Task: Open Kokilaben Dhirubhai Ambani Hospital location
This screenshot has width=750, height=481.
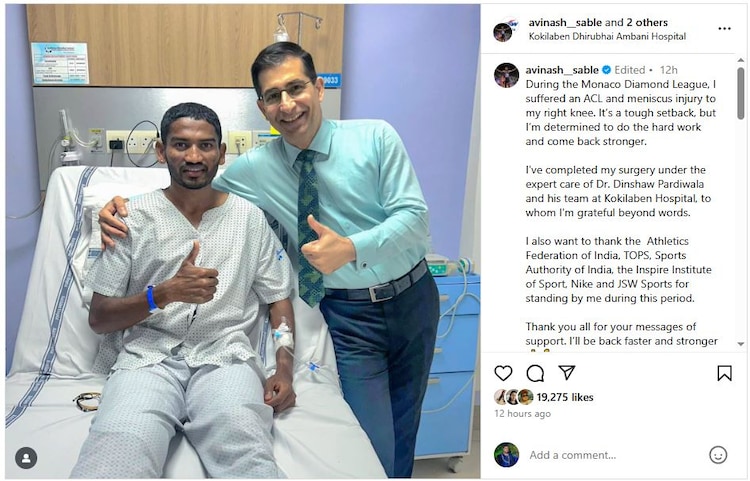Action: click(x=607, y=36)
